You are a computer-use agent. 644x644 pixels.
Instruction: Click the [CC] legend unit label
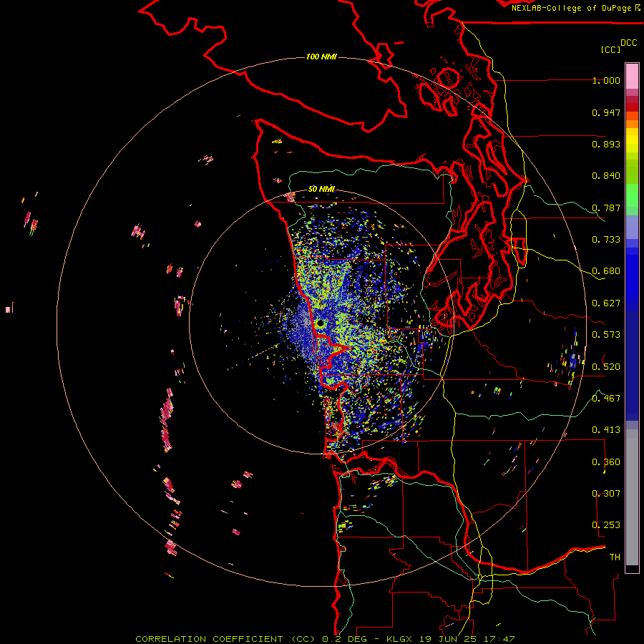click(610, 49)
